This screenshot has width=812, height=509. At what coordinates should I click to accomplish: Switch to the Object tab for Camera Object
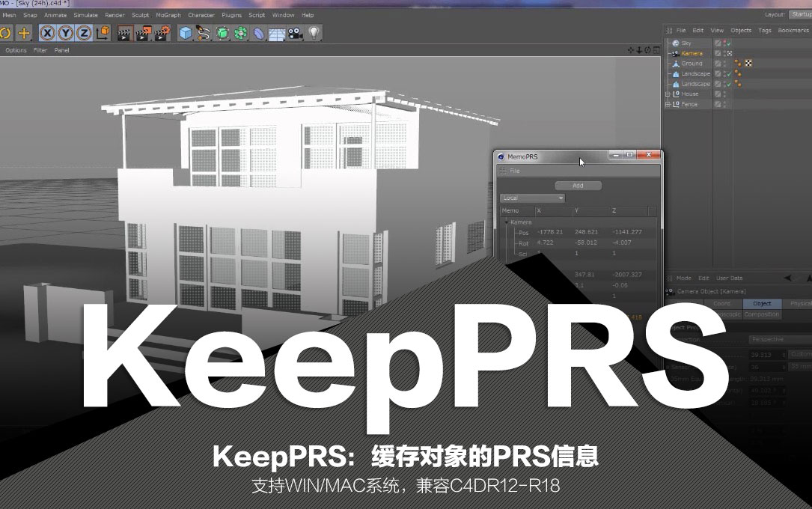click(761, 303)
